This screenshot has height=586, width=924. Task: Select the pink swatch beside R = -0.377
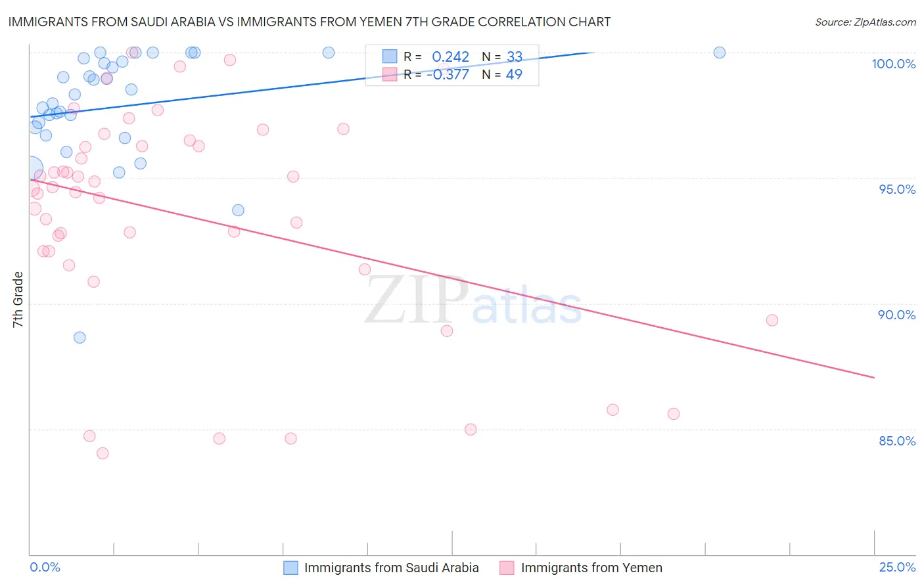pyautogui.click(x=390, y=74)
